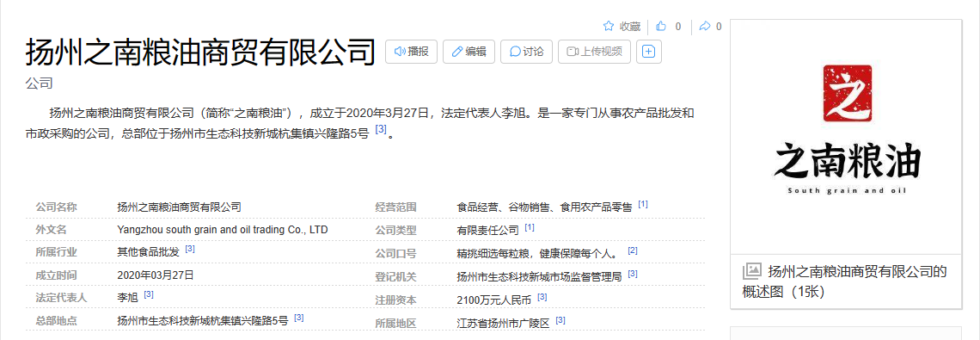Click the image gallery icon beside 概述图
The width and height of the screenshot is (980, 340).
pyautogui.click(x=752, y=271)
